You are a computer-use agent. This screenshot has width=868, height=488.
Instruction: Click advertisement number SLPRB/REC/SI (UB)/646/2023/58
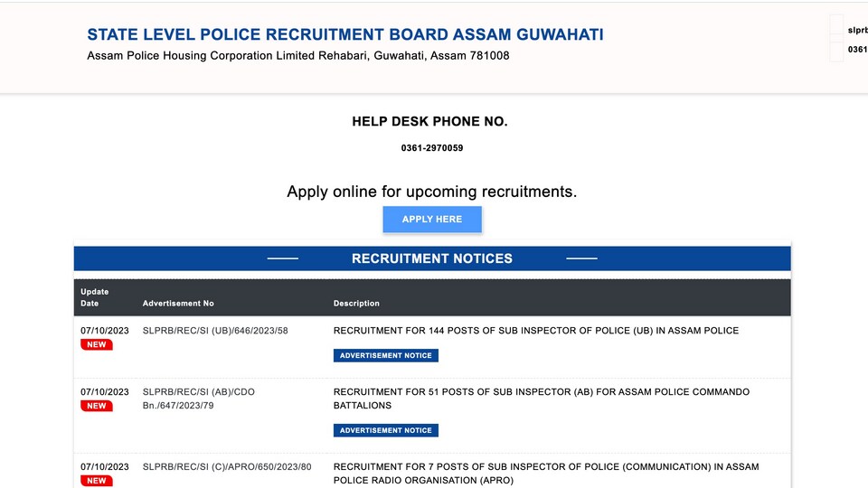pos(215,331)
